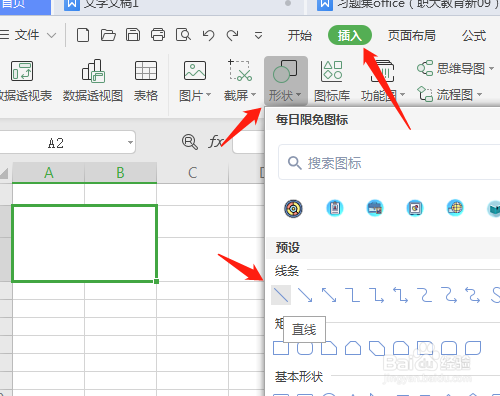Choose the snip same-side corners rectangle
The image size is (500, 396).
(353, 348)
